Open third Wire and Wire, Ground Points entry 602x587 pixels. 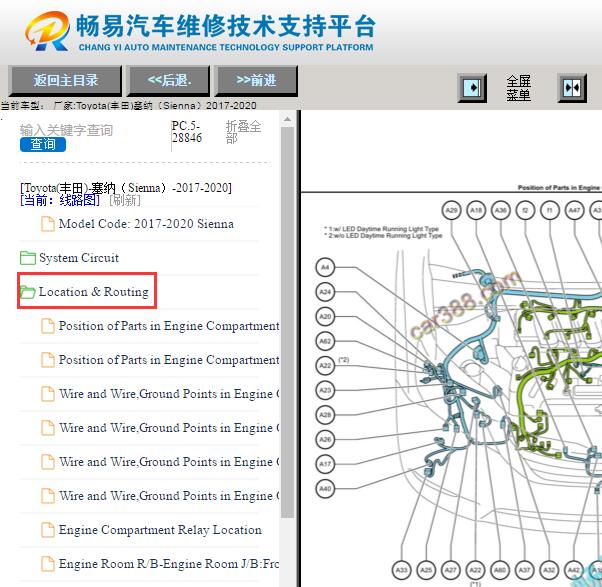pyautogui.click(x=169, y=462)
